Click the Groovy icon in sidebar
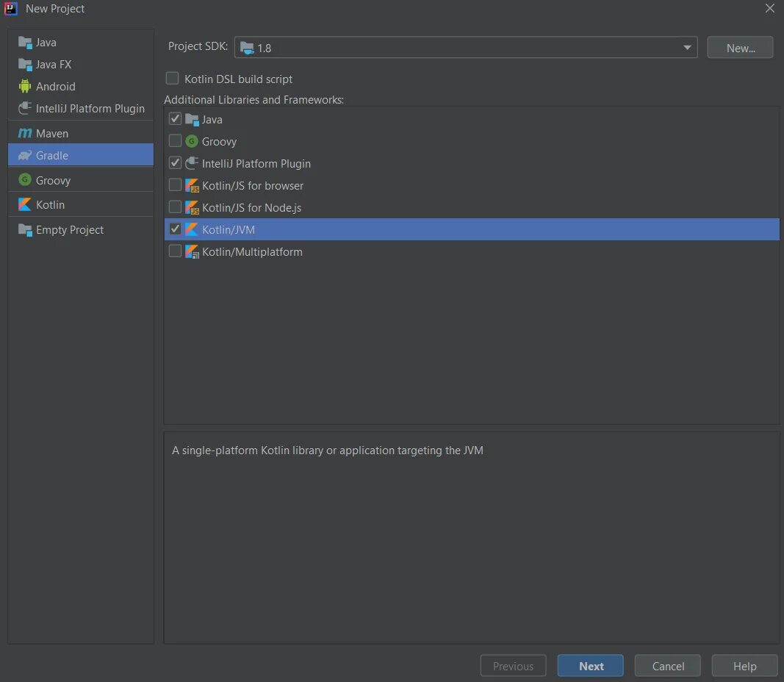This screenshot has width=784, height=682. [24, 179]
